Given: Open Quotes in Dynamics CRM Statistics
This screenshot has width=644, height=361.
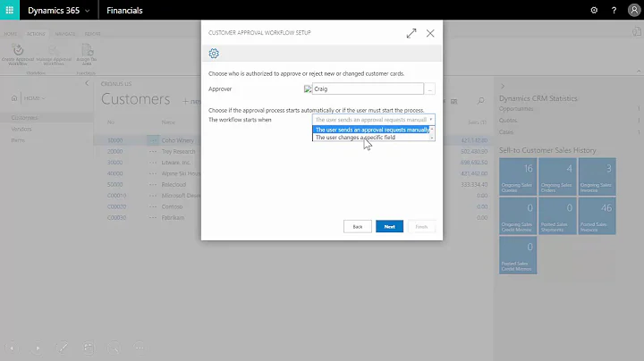Looking at the screenshot, I should pyautogui.click(x=508, y=121).
